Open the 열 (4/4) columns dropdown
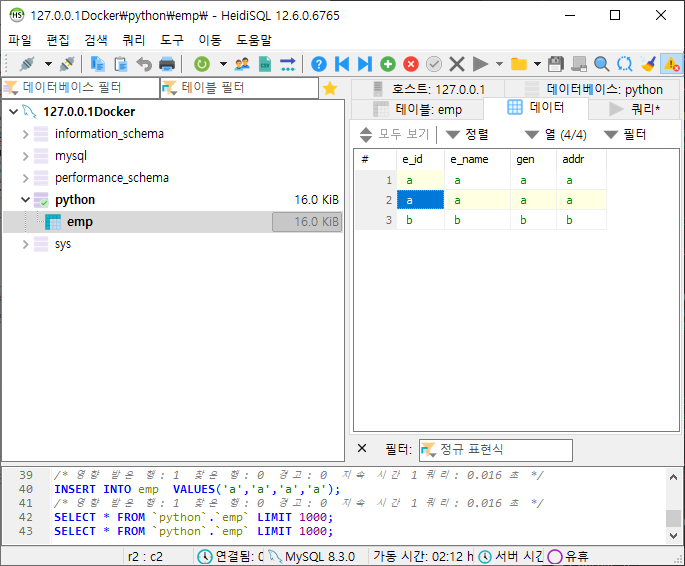The image size is (685, 566). pos(555,134)
